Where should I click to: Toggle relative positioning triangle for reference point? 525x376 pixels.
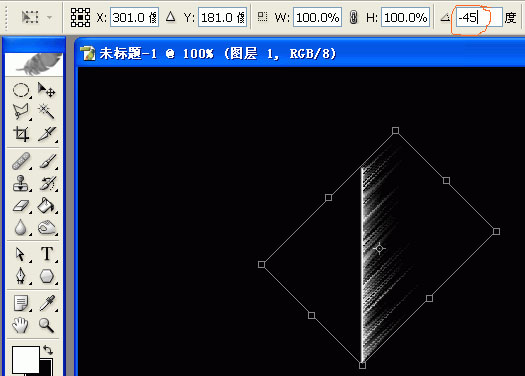pyautogui.click(x=170, y=16)
